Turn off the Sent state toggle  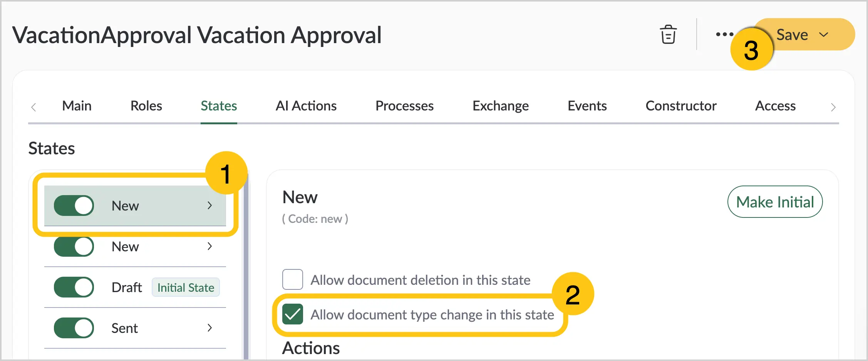click(74, 328)
